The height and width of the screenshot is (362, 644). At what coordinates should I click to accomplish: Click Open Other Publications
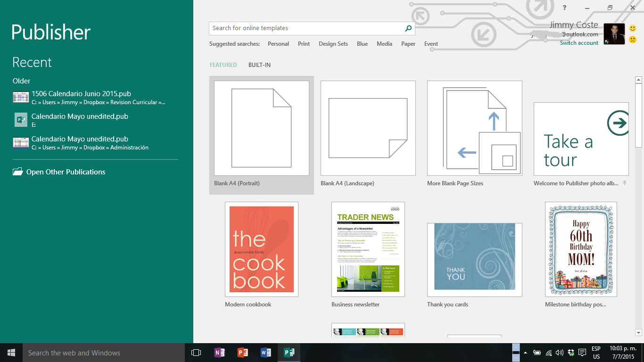click(x=66, y=172)
